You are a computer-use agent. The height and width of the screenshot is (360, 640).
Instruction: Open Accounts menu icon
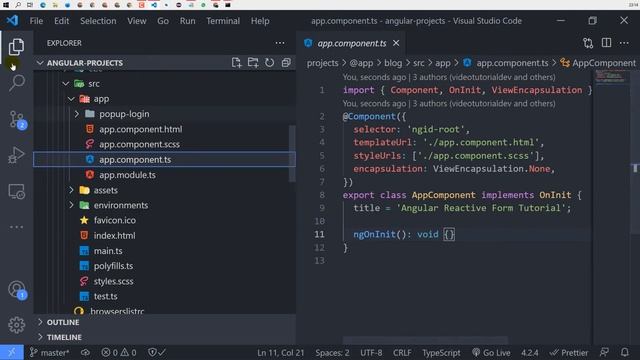[x=17, y=290]
